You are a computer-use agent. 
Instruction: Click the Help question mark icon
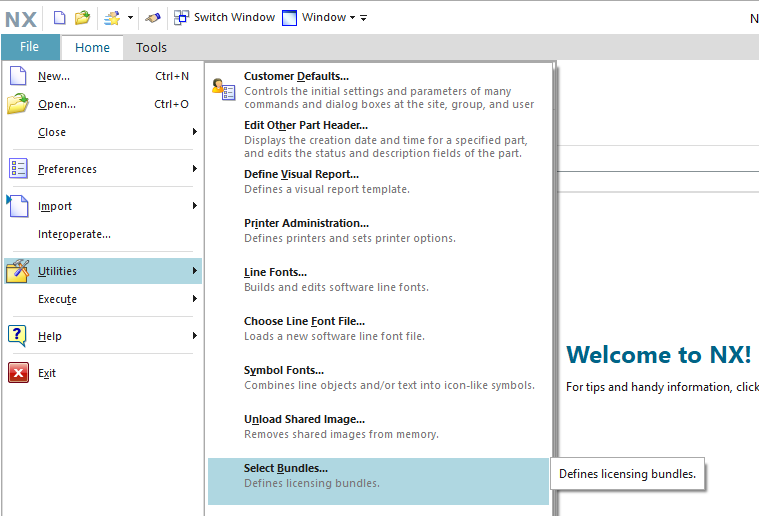(x=18, y=336)
